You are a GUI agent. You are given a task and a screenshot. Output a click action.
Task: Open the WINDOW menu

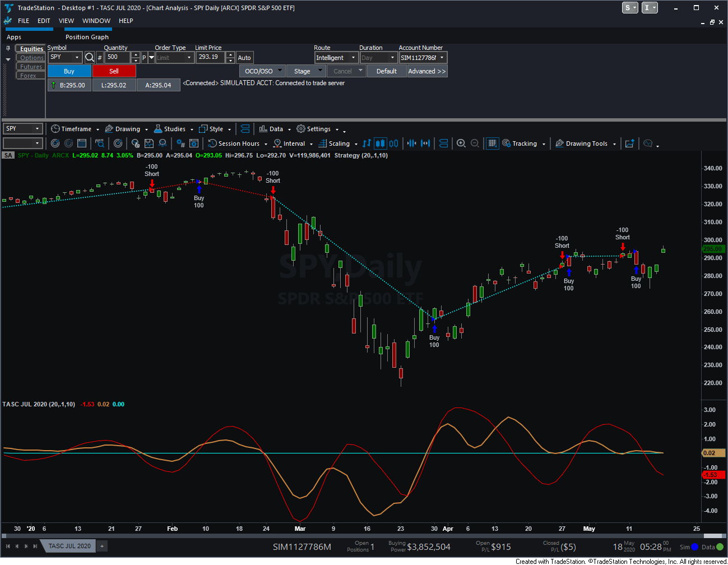(x=96, y=21)
